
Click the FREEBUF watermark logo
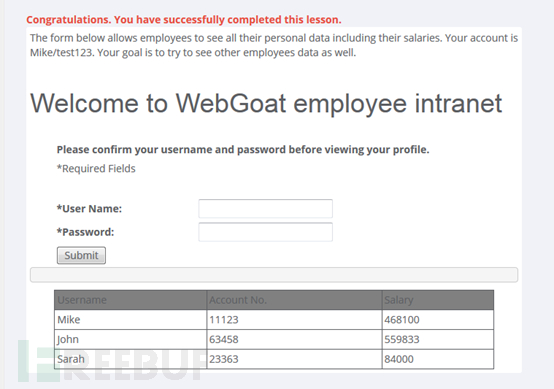pyautogui.click(x=111, y=361)
